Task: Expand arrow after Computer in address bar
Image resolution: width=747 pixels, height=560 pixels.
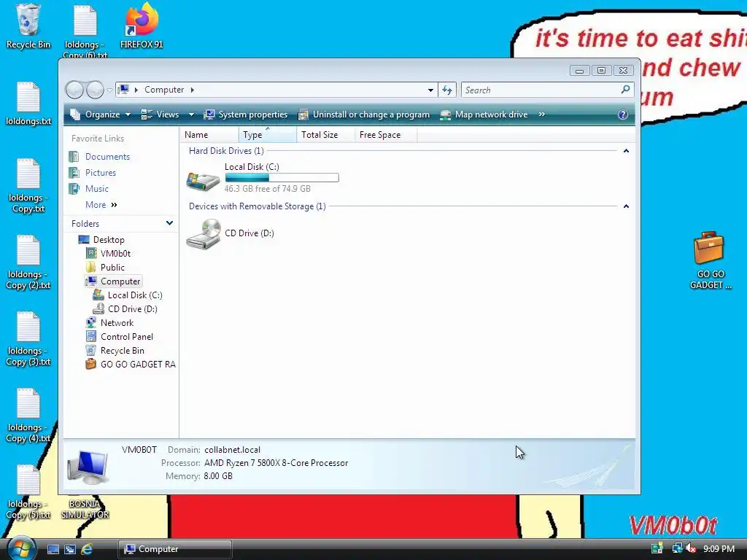Action: 192,90
